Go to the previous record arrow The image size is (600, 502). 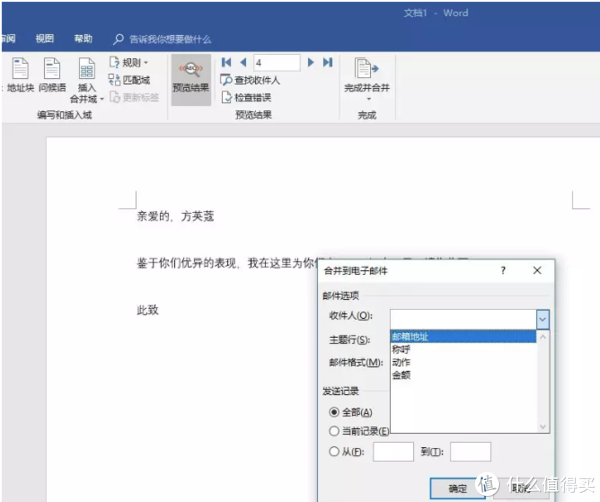point(243,62)
